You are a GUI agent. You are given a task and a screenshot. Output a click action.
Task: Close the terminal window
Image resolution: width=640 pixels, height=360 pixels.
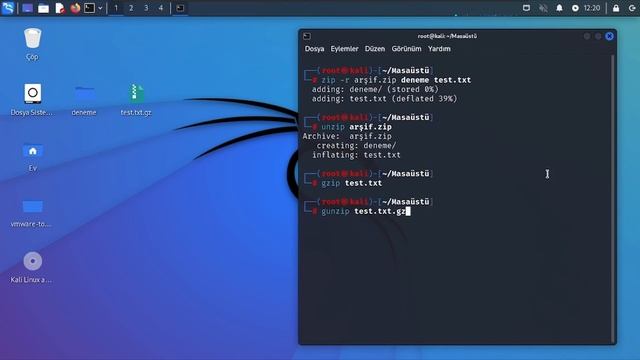tap(609, 36)
